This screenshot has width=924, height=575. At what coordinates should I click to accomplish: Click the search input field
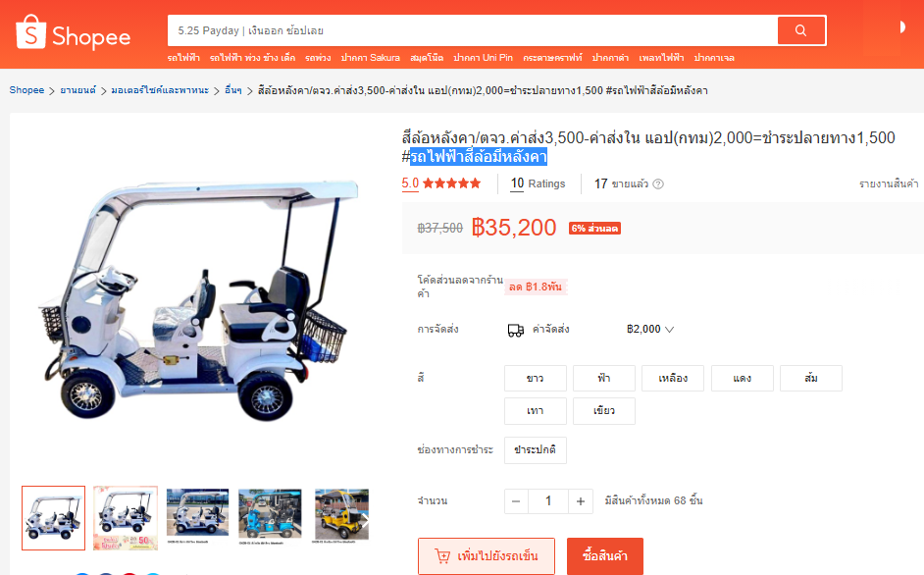(473, 30)
